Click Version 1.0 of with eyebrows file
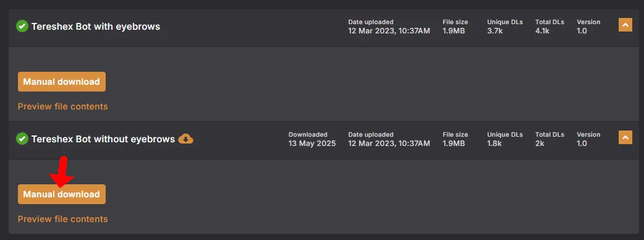The image size is (644, 240). coord(588,27)
